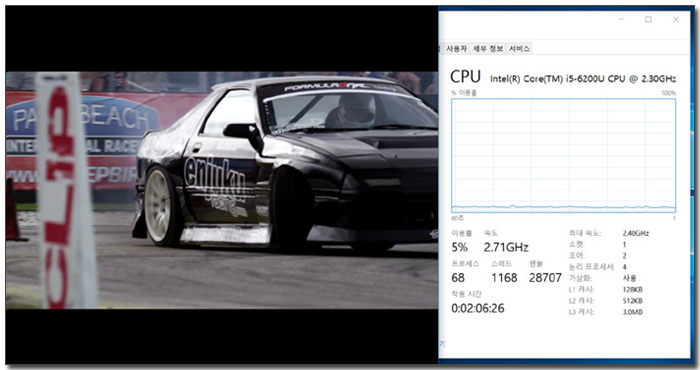The width and height of the screenshot is (700, 370).
Task: Click the partially hidden tab left of 사용자
Action: [441, 49]
